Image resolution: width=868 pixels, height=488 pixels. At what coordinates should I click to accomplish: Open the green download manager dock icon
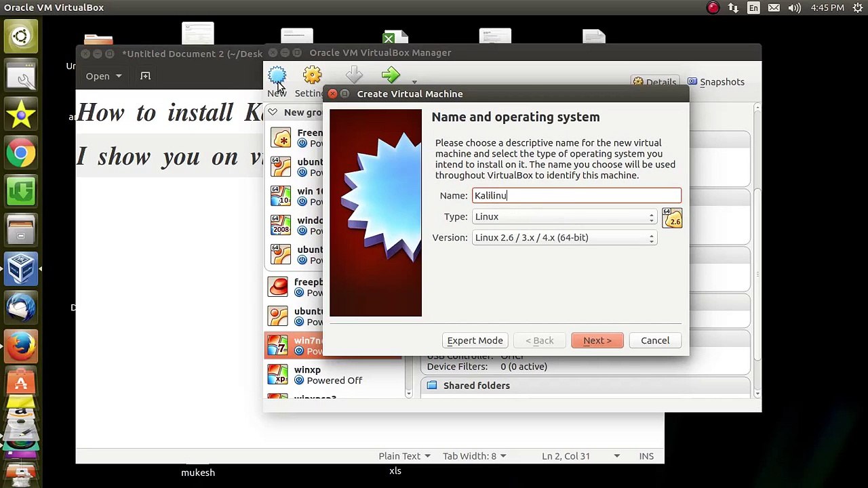click(21, 192)
